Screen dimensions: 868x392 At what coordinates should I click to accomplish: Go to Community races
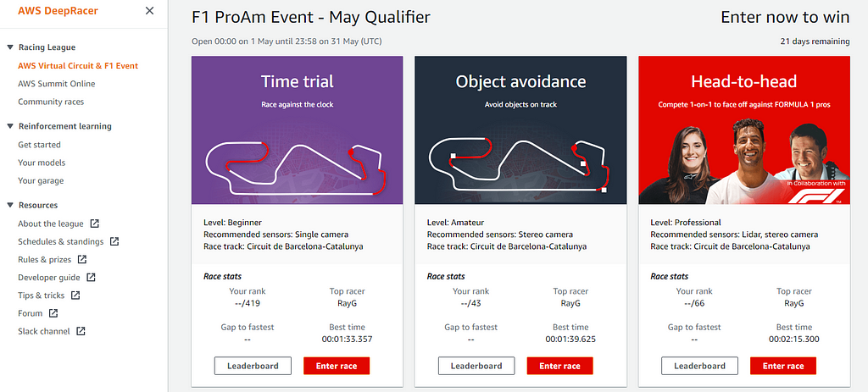coord(51,102)
